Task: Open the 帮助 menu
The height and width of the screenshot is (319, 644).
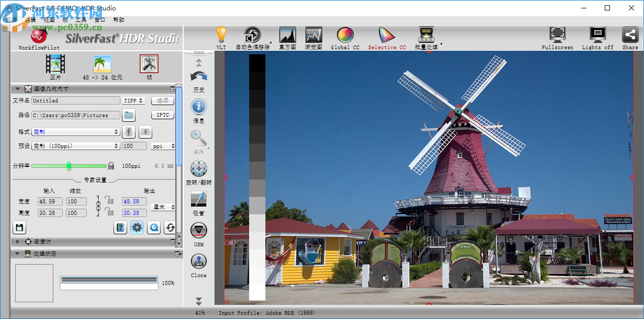Action: (x=117, y=19)
